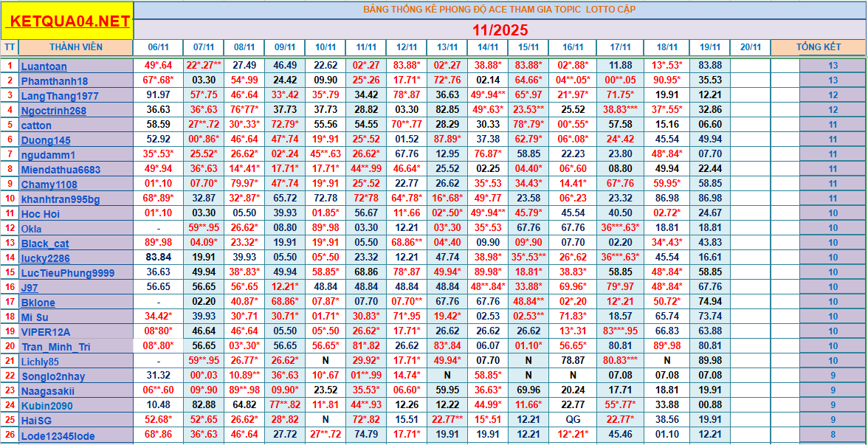Open the Phamthanh18 member link
Image resolution: width=868 pixels, height=445 pixels.
coord(54,81)
